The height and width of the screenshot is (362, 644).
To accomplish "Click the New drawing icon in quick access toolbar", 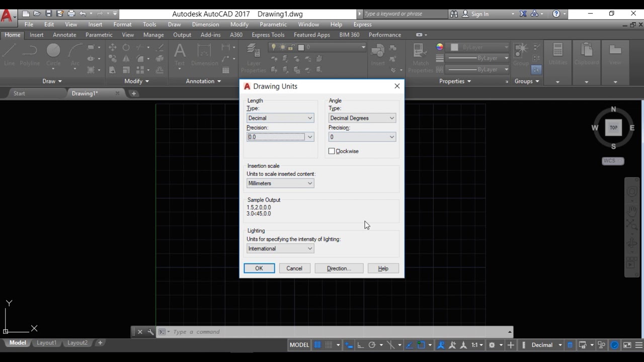I will (x=26, y=14).
